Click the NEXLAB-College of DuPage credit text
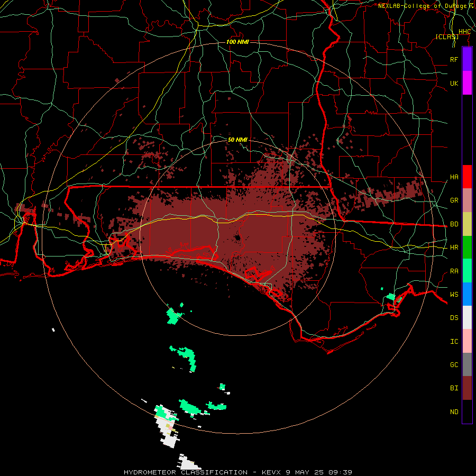Image resolution: width=476 pixels, height=476 pixels. (x=422, y=6)
